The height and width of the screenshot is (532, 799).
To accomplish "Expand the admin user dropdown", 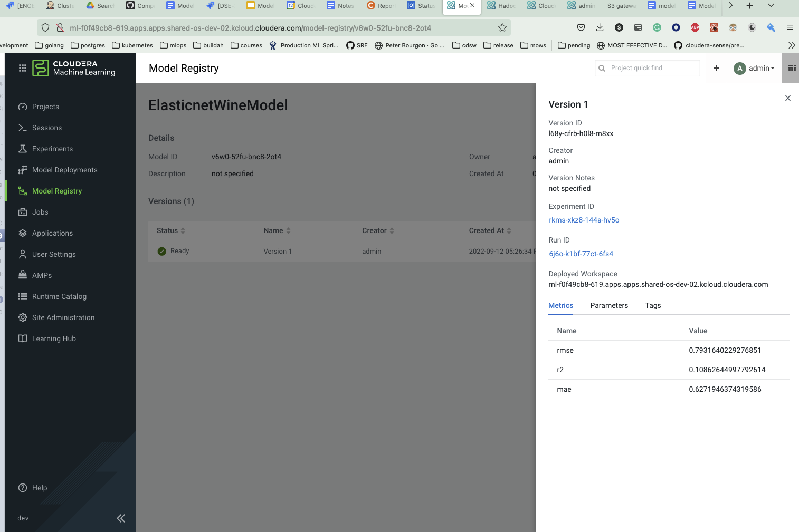I will (755, 68).
